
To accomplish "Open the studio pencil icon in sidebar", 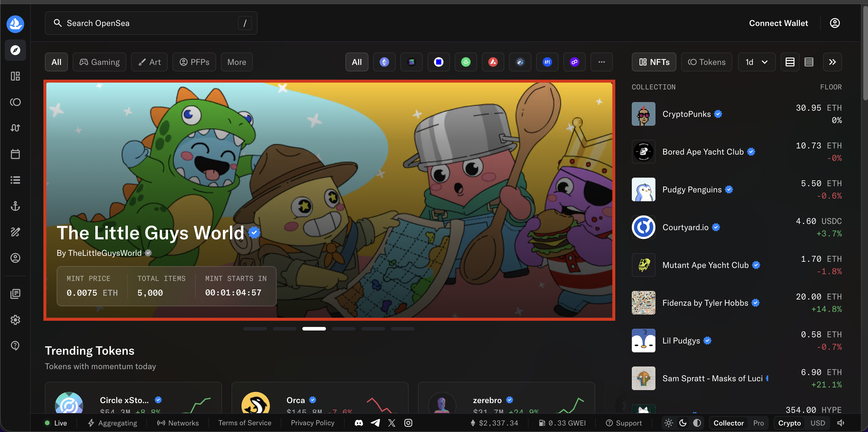I will coord(15,232).
